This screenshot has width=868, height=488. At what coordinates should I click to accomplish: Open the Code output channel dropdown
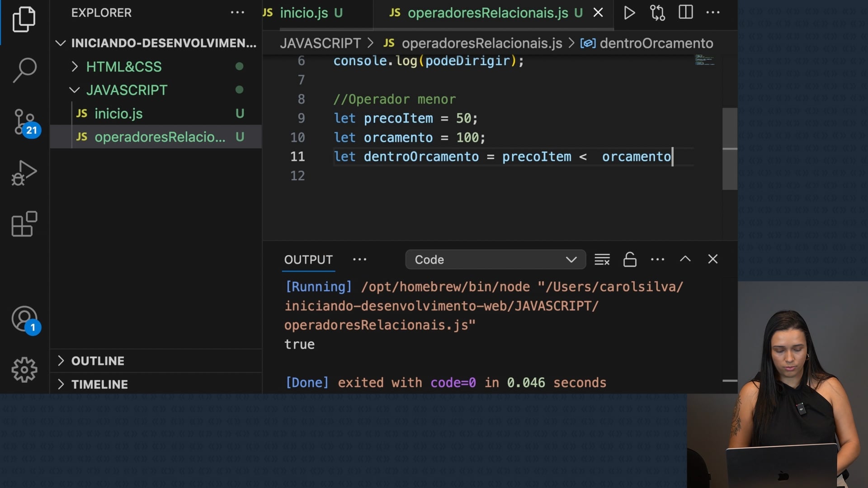(x=495, y=260)
